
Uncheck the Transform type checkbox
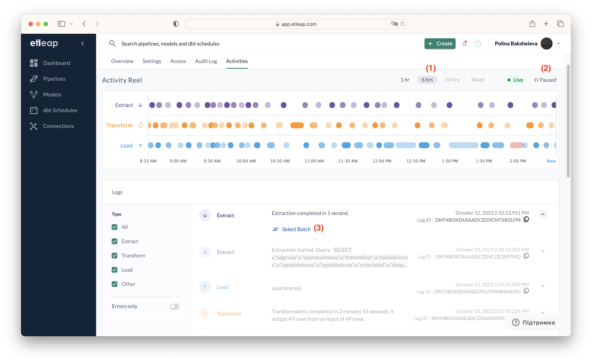(x=115, y=255)
